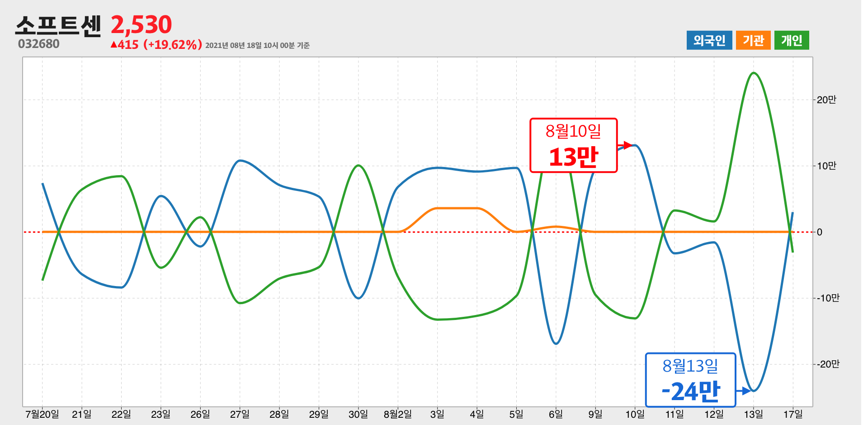
Task: Click the y-axis label -20만
Action: 827,364
